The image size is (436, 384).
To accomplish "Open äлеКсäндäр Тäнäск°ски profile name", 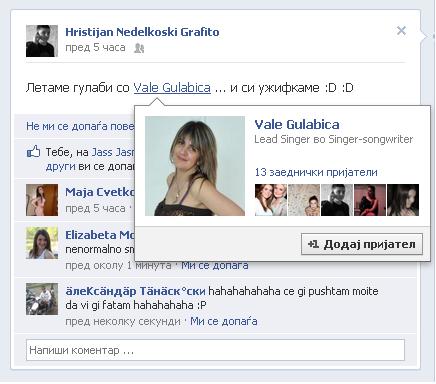I will click(135, 291).
